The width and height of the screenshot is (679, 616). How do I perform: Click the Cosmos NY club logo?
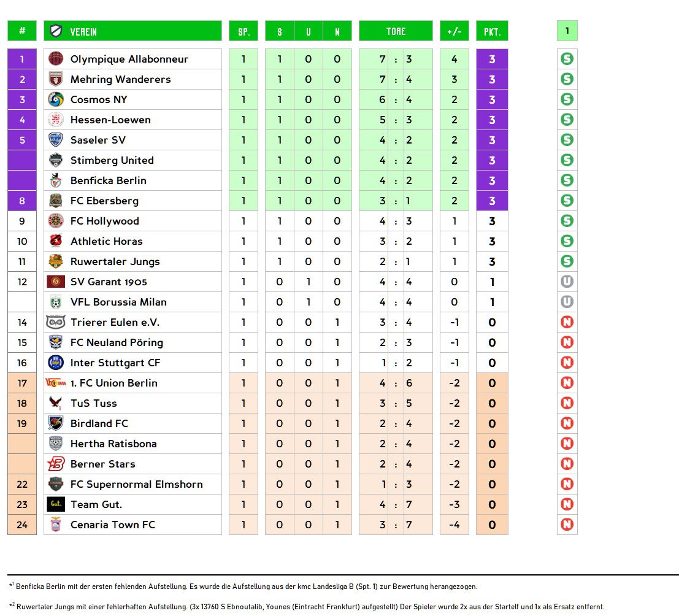(56, 99)
